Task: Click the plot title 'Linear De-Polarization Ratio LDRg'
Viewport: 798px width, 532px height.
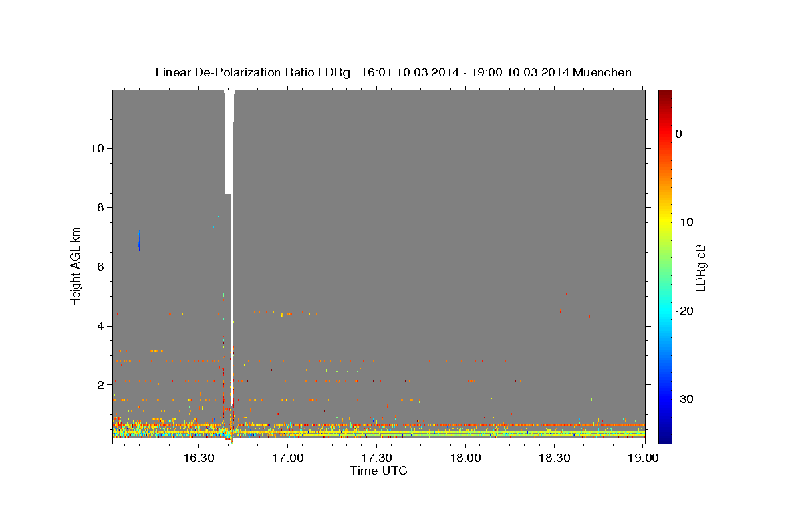Action: point(253,72)
